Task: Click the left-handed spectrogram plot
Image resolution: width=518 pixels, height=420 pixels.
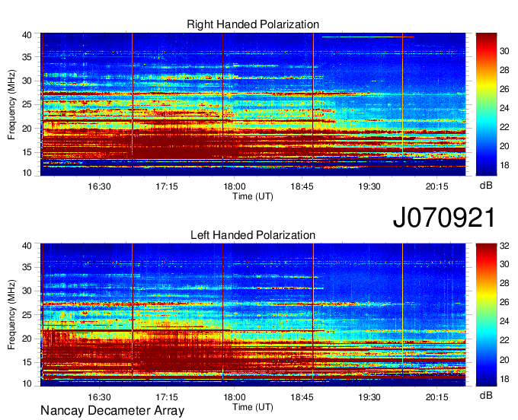Action: click(253, 315)
